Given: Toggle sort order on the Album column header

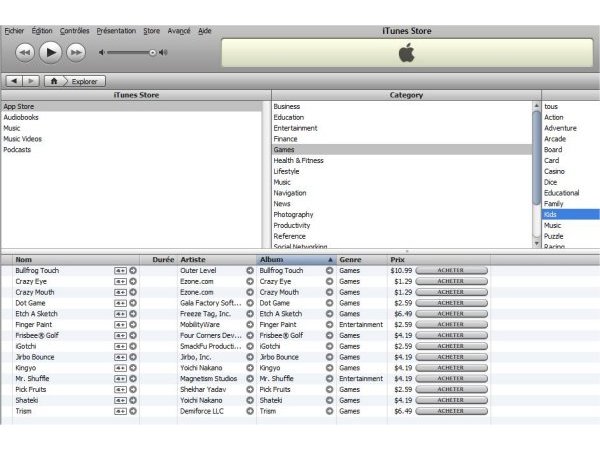Looking at the screenshot, I should click(297, 259).
